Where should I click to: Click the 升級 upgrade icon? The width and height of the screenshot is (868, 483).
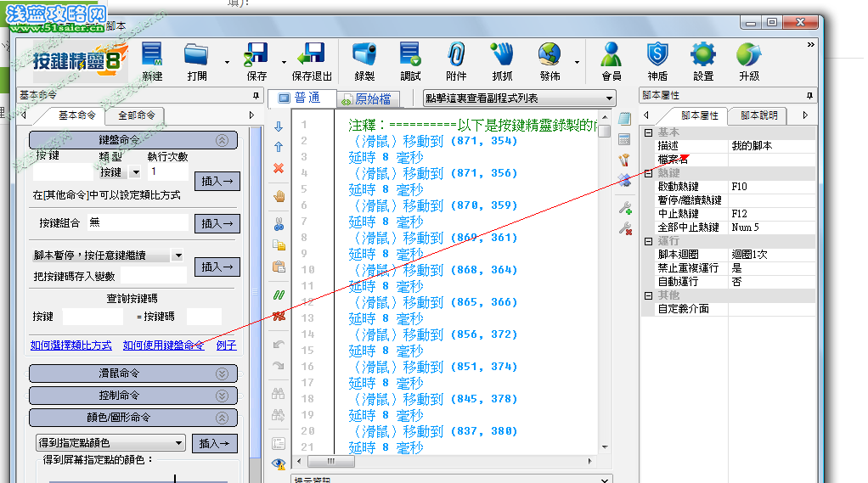749,61
